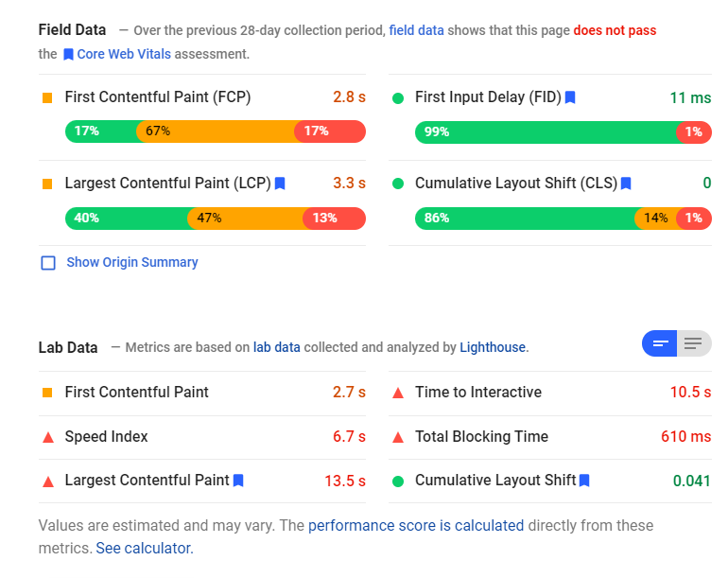Image resolution: width=728 pixels, height=578 pixels.
Task: Click bookmark icon beside First Input Delay (FID)
Action: [x=570, y=97]
